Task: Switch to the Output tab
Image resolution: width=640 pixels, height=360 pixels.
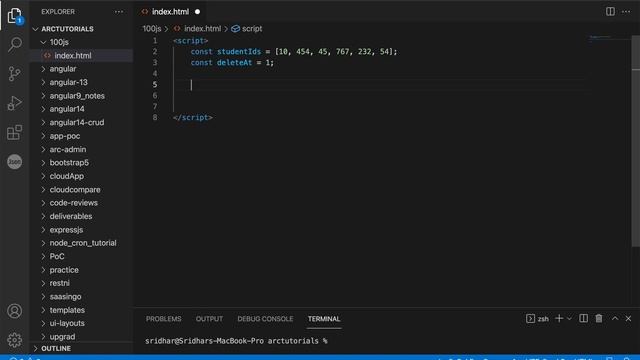Action: point(209,319)
